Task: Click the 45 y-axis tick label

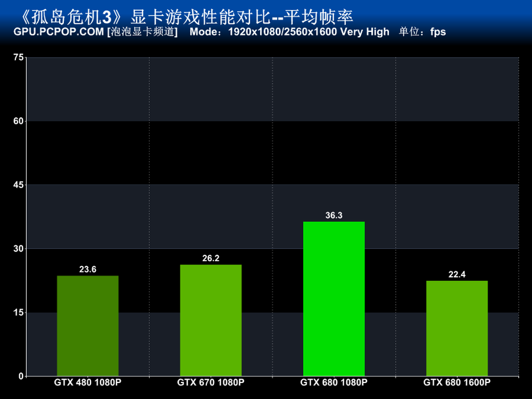Action: (x=18, y=185)
